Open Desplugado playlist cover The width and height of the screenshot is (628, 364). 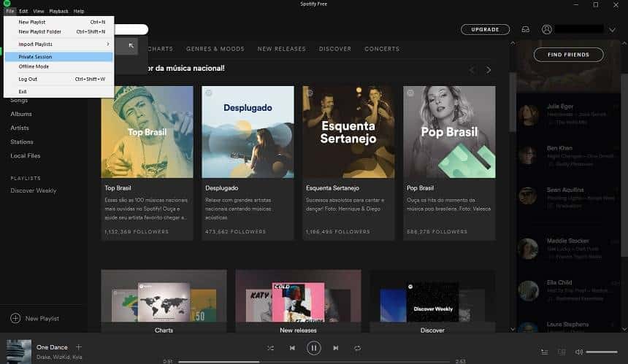click(x=248, y=132)
